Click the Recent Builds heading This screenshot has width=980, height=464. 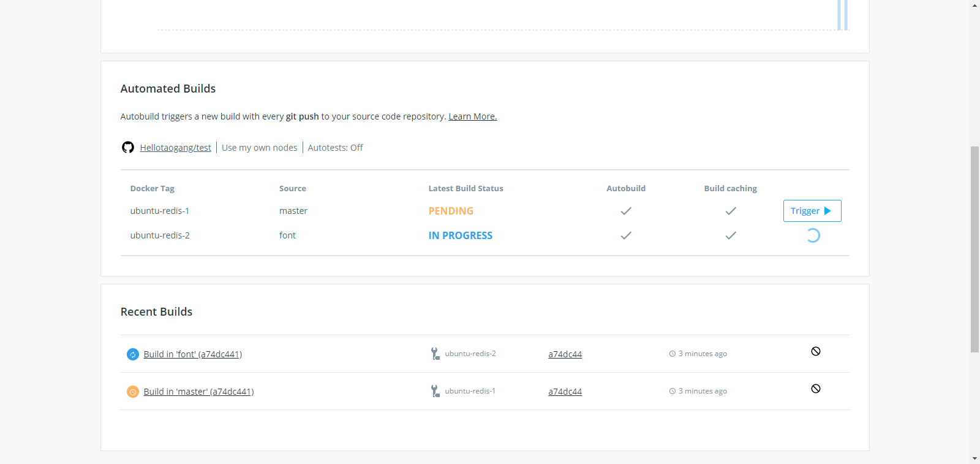tap(156, 311)
